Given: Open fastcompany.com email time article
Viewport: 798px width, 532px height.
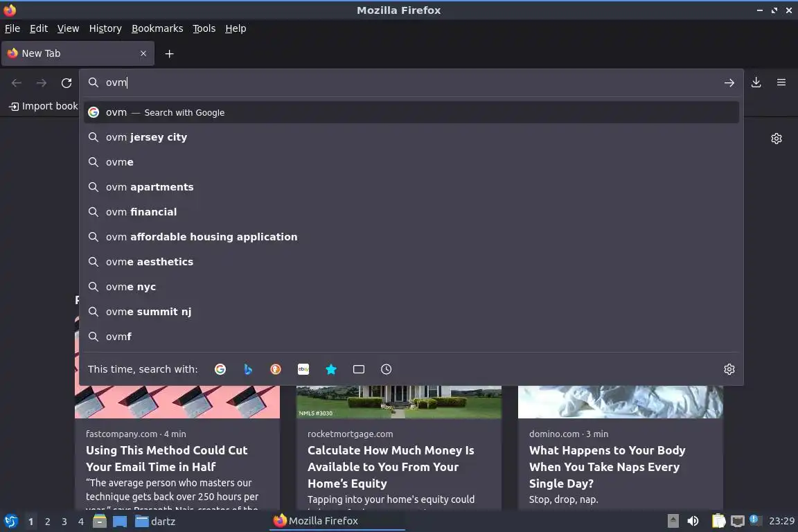Looking at the screenshot, I should pos(166,458).
